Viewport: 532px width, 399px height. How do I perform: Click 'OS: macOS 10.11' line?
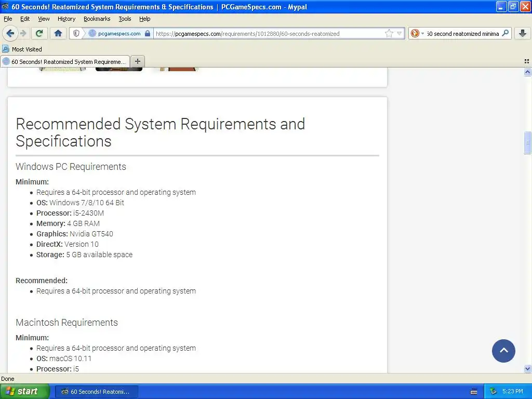pyautogui.click(x=64, y=358)
